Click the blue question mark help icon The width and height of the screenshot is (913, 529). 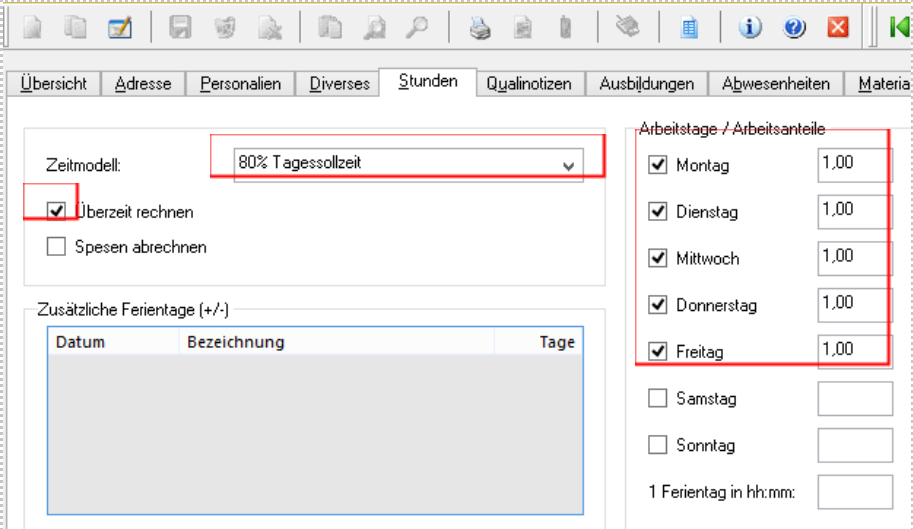tap(795, 28)
